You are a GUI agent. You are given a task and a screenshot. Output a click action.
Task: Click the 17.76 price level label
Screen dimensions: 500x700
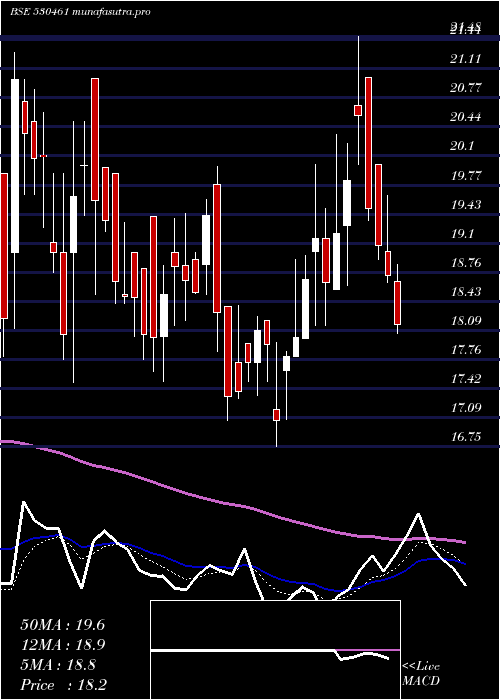coord(466,350)
